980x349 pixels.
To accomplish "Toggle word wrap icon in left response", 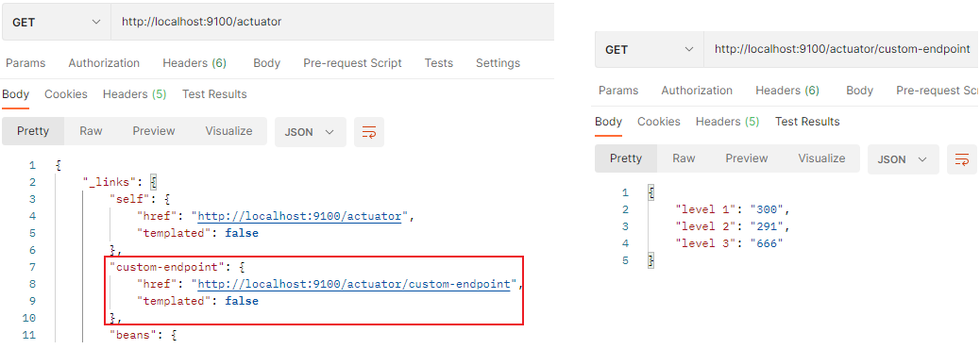I will click(x=369, y=132).
